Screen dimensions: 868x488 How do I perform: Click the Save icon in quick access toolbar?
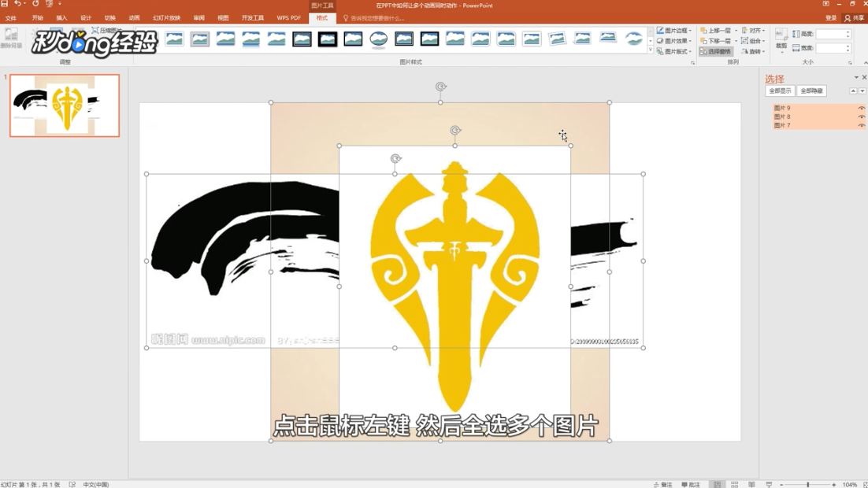point(5,4)
